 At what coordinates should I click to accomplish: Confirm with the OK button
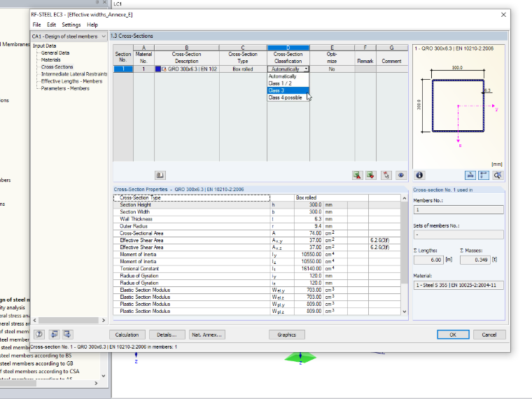tap(453, 335)
